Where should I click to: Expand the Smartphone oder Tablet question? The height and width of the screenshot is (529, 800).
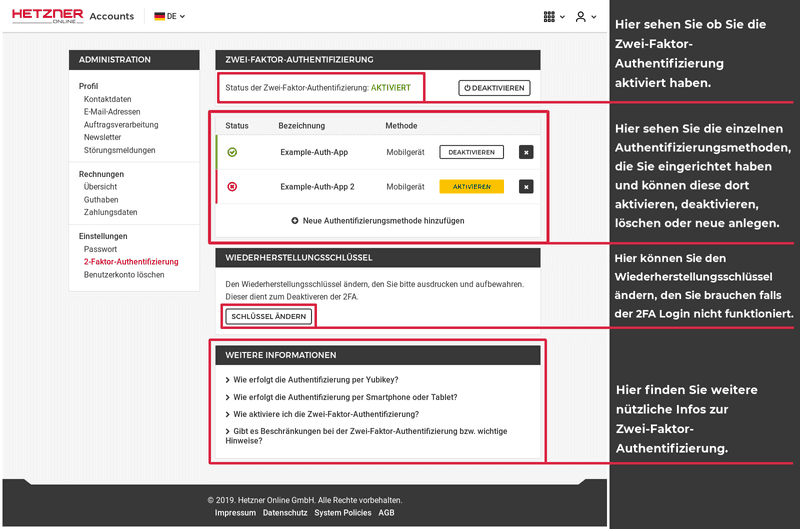(345, 397)
